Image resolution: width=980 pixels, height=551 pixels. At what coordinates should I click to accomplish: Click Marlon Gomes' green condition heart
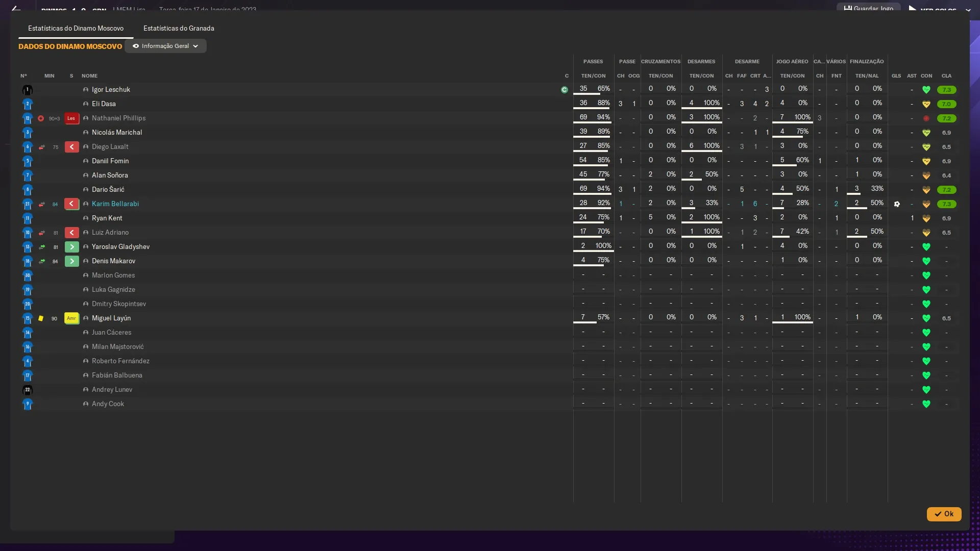click(926, 275)
